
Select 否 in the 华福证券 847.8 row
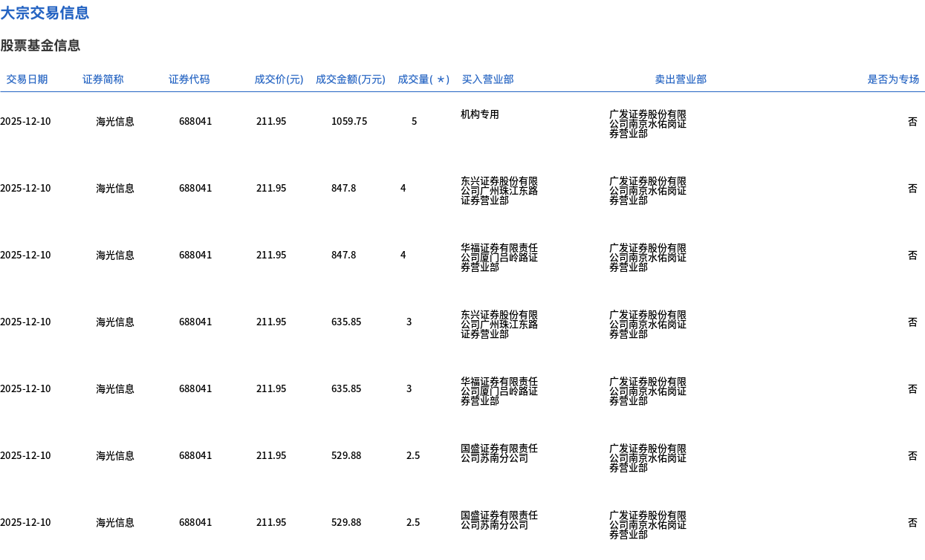[912, 255]
